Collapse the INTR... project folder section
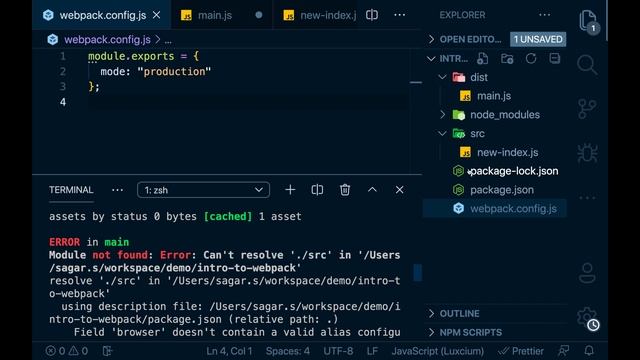Image resolution: width=640 pixels, height=360 pixels. pyautogui.click(x=448, y=59)
